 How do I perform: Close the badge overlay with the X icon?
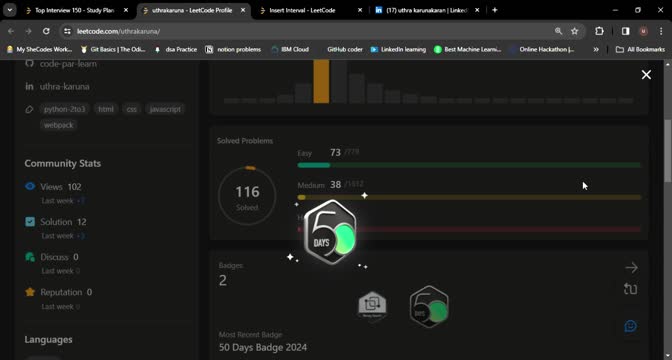coord(646,75)
